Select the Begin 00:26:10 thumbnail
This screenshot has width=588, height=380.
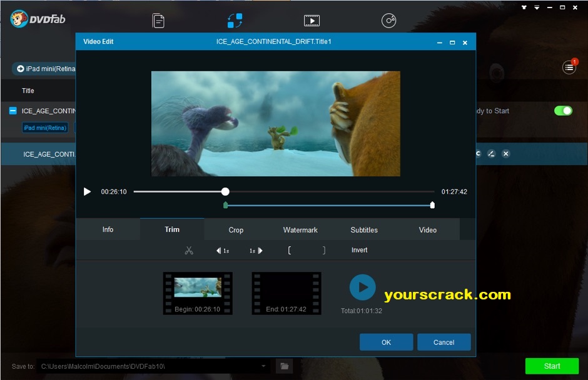[x=198, y=293]
